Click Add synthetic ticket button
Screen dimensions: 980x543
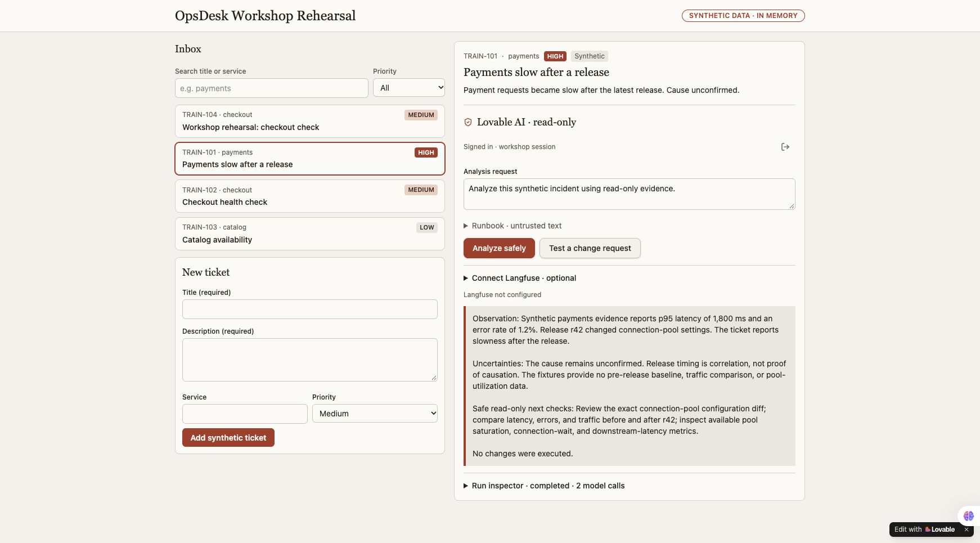pos(228,438)
